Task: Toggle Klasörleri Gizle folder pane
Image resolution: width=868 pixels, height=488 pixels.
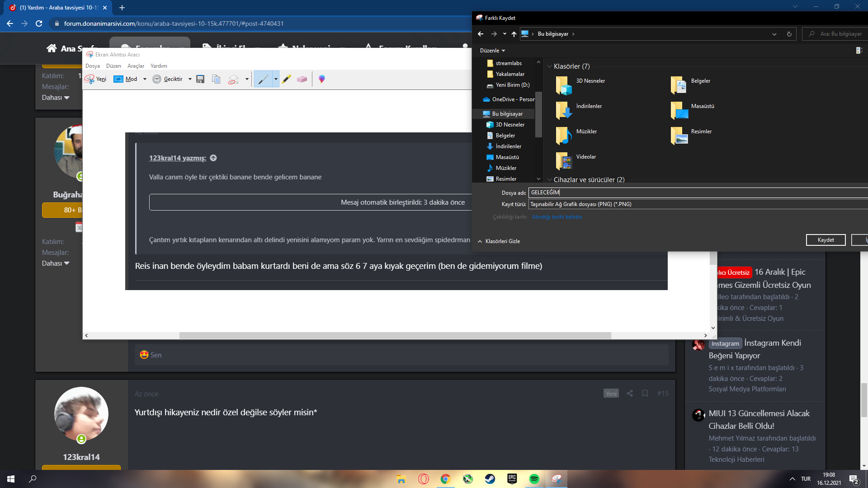Action: pyautogui.click(x=499, y=241)
